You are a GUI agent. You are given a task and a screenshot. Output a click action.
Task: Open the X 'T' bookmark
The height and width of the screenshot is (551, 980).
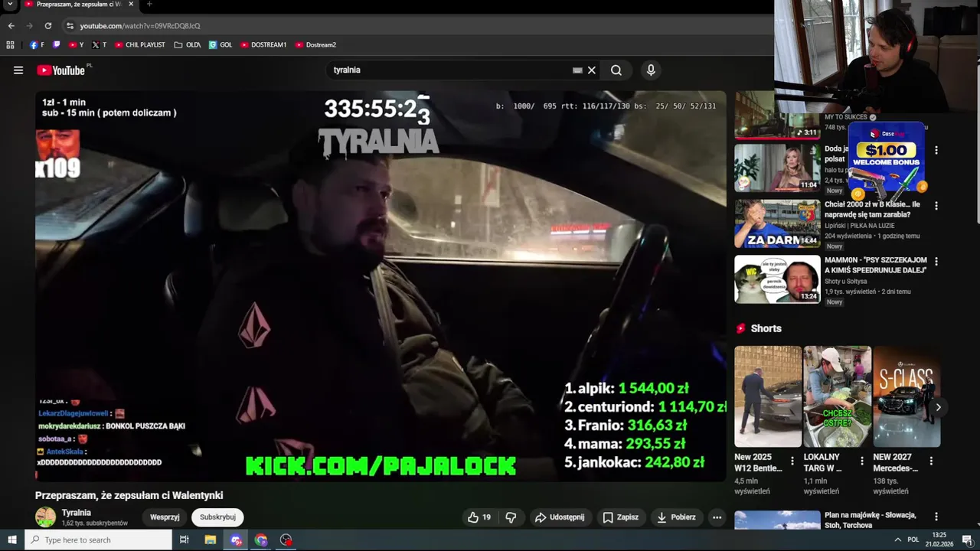coord(99,45)
